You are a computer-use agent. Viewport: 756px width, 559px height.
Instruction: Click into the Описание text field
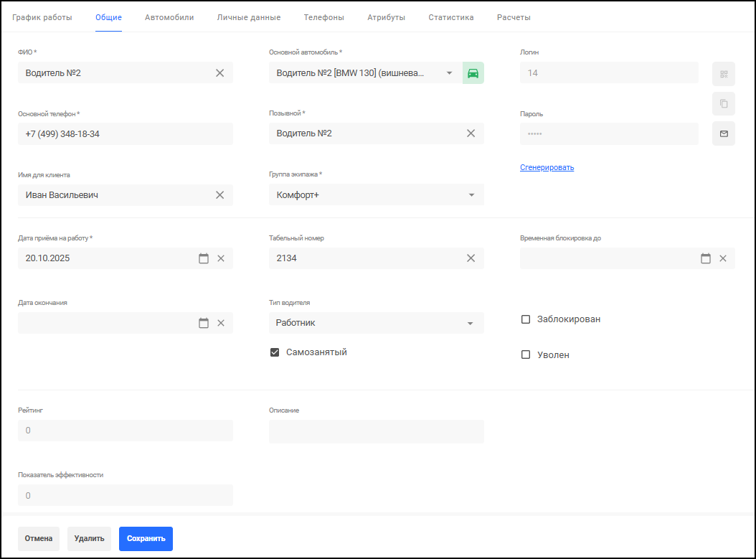376,431
